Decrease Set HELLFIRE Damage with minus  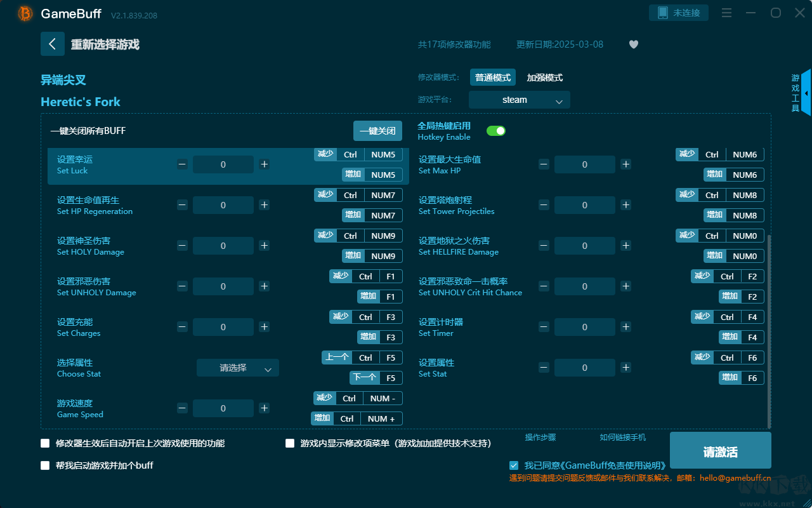[544, 246]
